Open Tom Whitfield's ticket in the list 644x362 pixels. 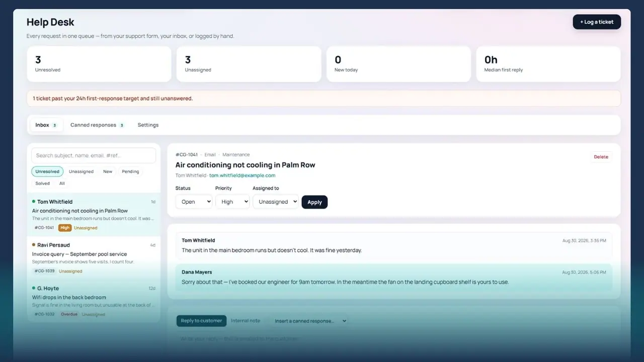click(94, 215)
